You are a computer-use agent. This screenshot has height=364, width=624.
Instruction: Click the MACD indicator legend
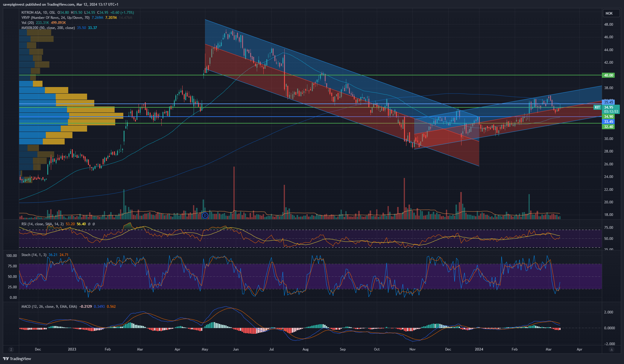click(49, 307)
